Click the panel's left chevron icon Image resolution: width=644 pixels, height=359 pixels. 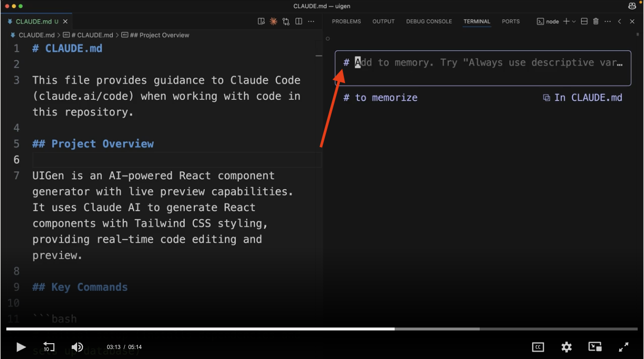[x=620, y=22]
